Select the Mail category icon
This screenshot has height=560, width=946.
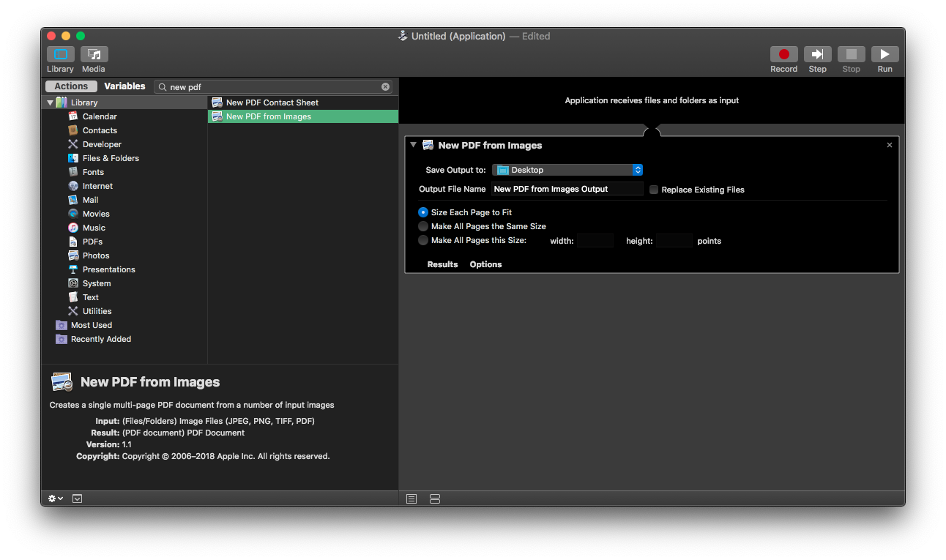pos(73,200)
